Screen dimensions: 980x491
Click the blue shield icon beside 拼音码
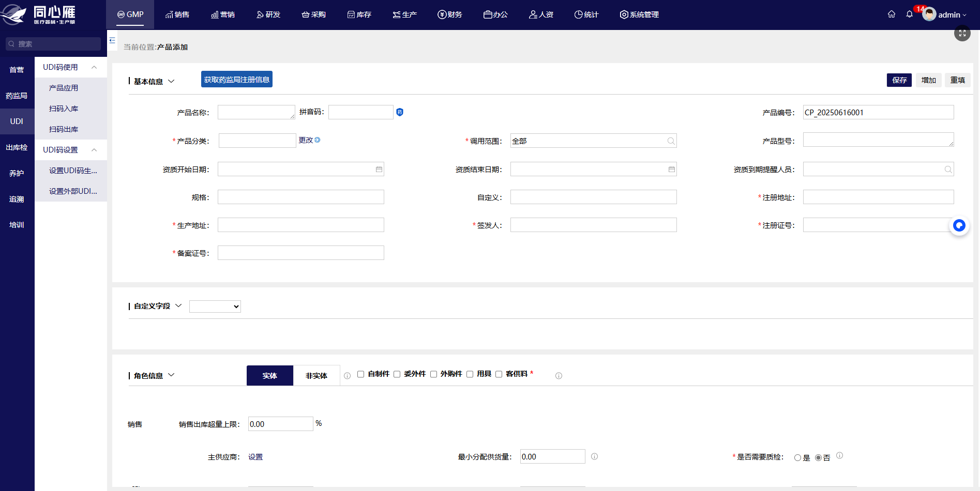pyautogui.click(x=400, y=112)
